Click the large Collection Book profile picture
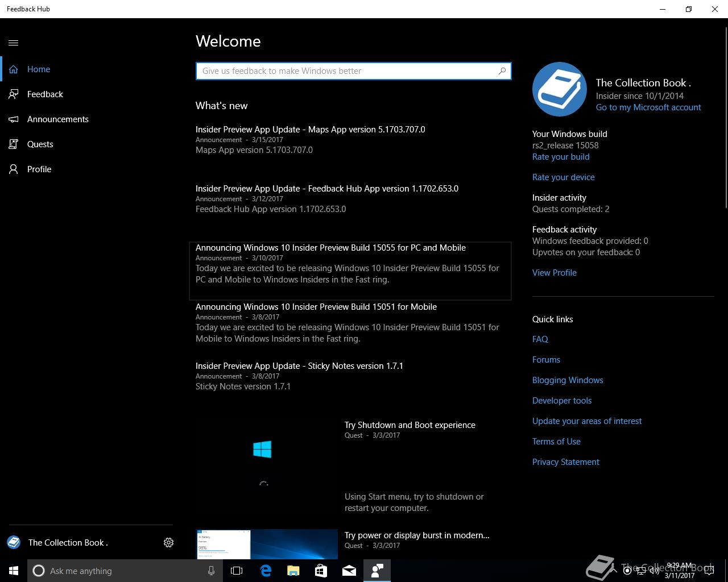The height and width of the screenshot is (582, 728). click(560, 89)
